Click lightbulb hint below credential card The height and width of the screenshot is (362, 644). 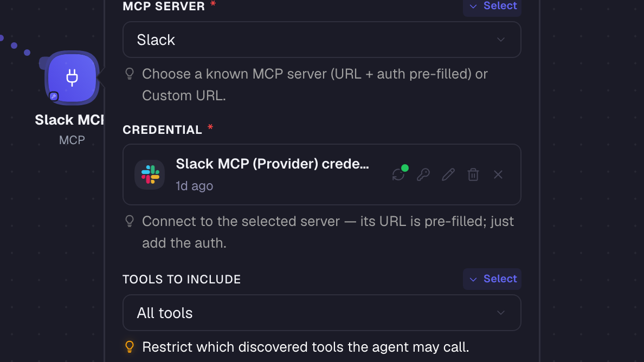tap(130, 222)
